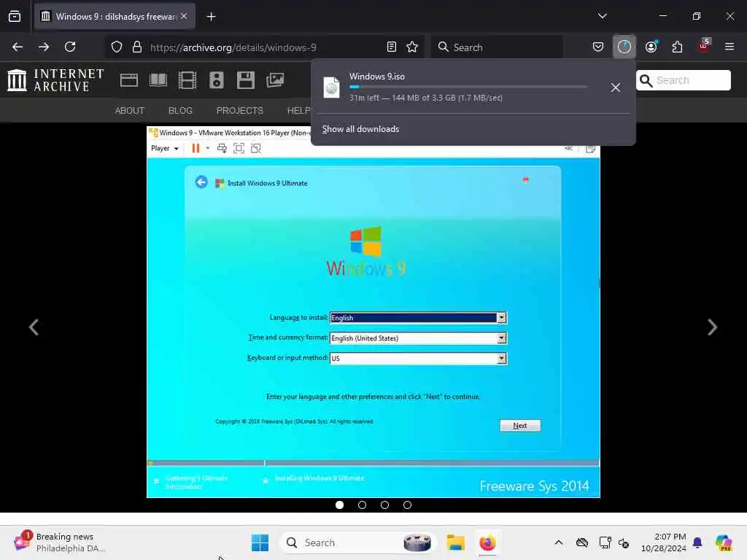Bookmark this page with star
The height and width of the screenshot is (560, 747).
click(412, 47)
